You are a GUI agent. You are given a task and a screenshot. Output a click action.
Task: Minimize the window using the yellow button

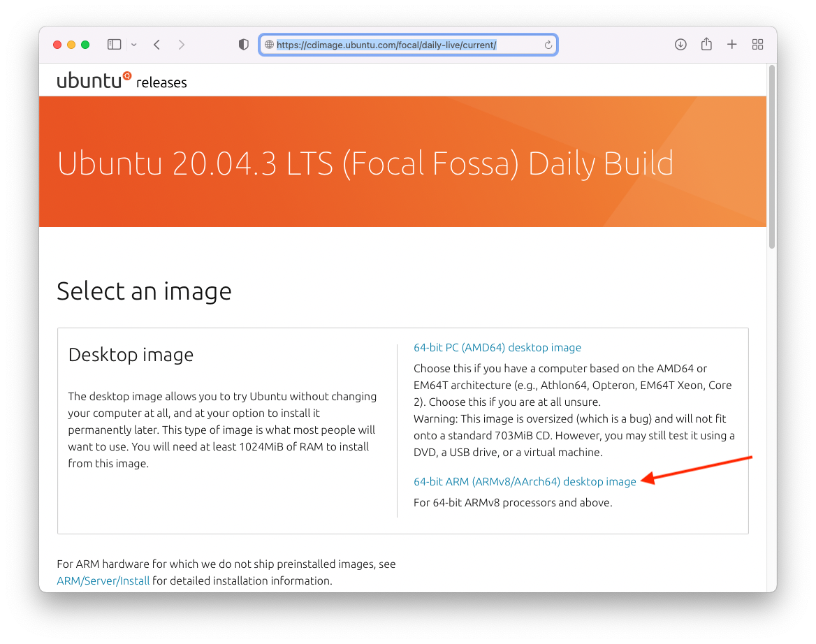tap(71, 45)
